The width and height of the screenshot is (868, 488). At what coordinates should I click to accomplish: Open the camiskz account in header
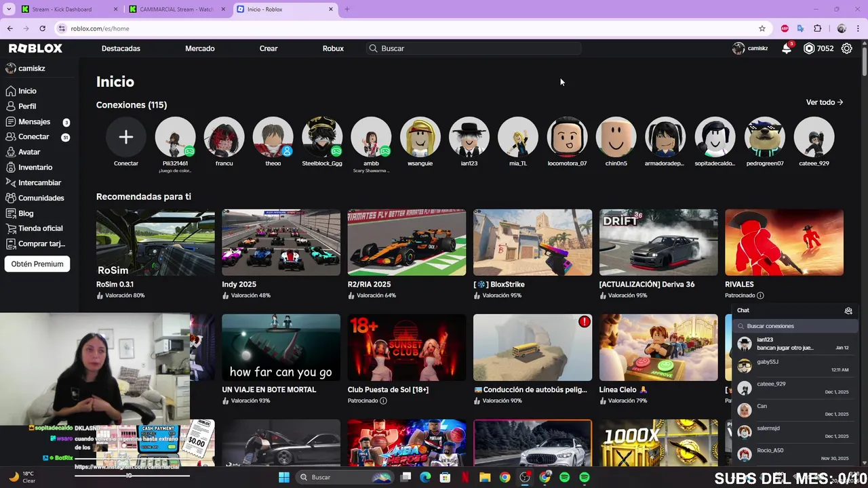tap(750, 49)
